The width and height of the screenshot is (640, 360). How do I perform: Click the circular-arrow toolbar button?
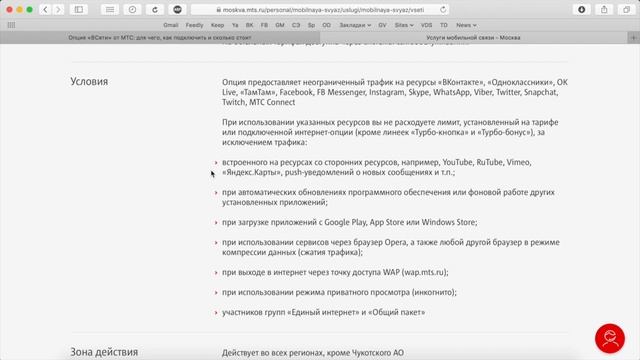pyautogui.click(x=155, y=9)
